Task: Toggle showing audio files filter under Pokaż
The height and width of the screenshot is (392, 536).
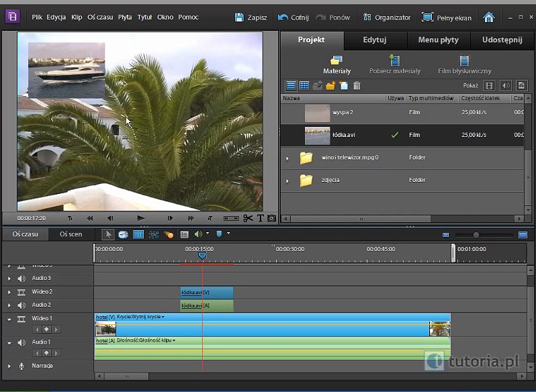Action: click(x=505, y=85)
